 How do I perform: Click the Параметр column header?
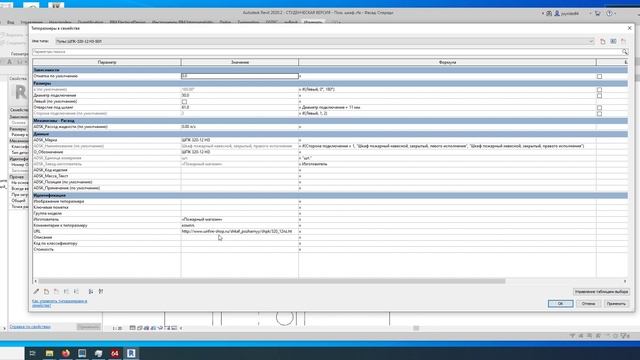(x=107, y=62)
